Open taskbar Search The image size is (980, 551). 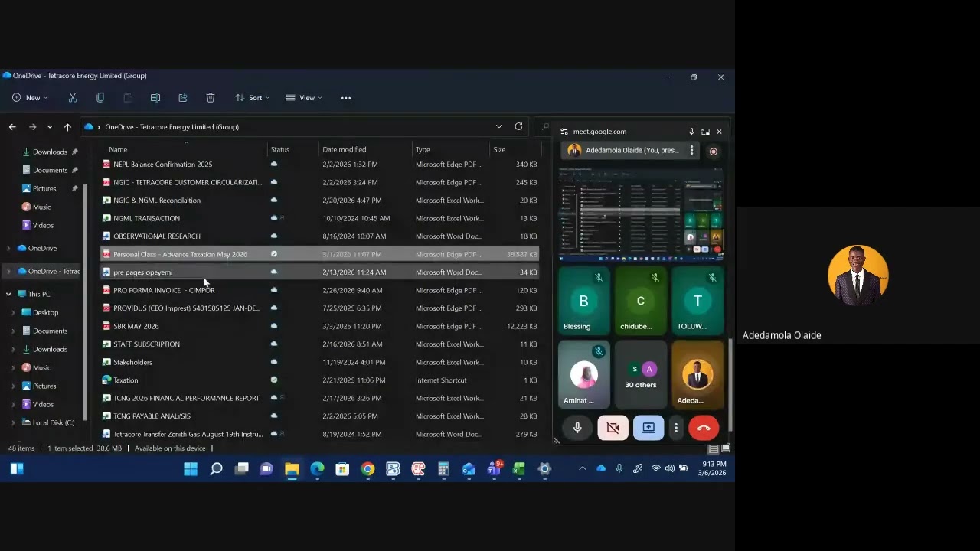click(216, 469)
